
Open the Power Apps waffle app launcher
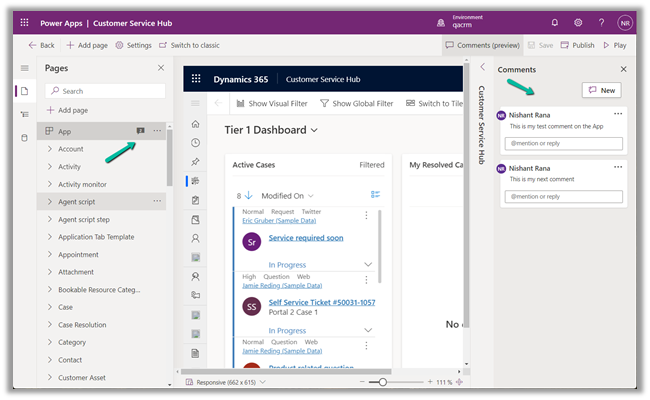coord(22,21)
